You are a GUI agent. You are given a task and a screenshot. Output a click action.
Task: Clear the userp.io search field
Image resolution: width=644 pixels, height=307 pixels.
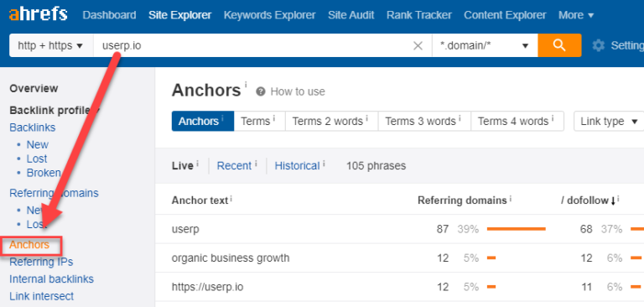(418, 45)
